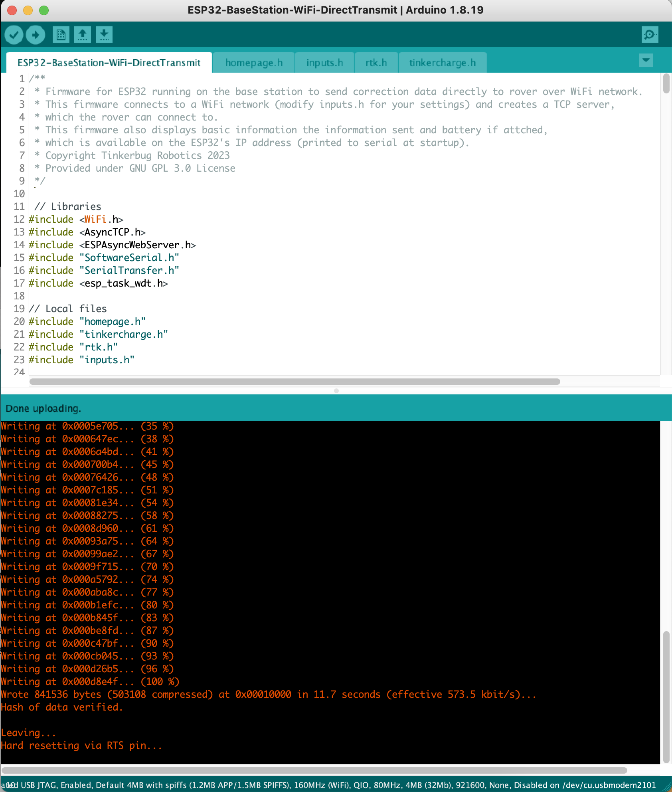Create a new sketch with New icon
Image resolution: width=672 pixels, height=792 pixels.
61,35
